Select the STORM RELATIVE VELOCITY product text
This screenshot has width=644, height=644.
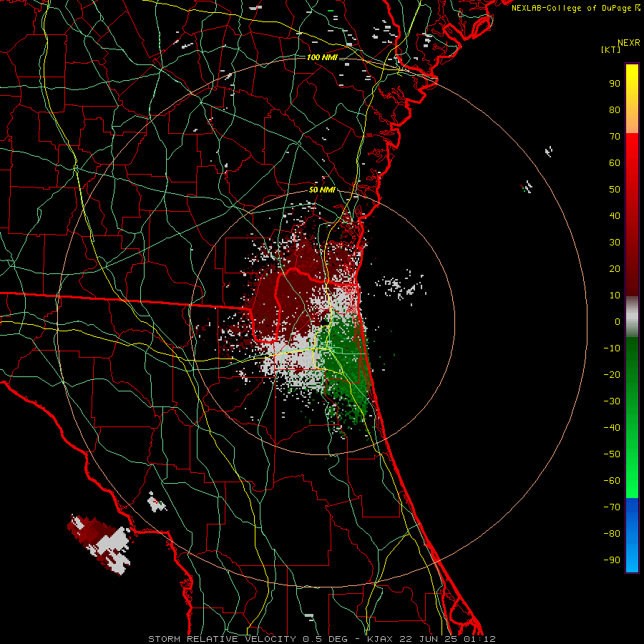click(x=224, y=639)
